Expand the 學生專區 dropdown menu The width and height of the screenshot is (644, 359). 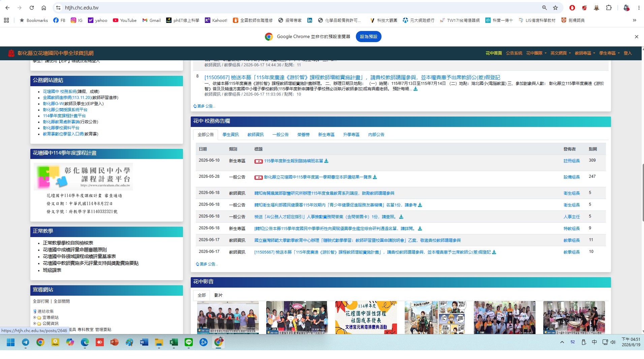609,53
